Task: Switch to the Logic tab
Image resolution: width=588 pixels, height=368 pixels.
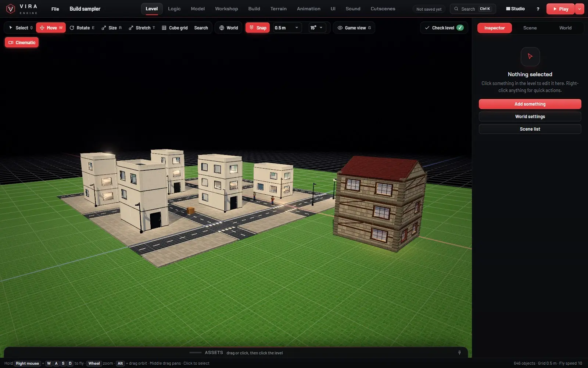Action: [x=174, y=9]
